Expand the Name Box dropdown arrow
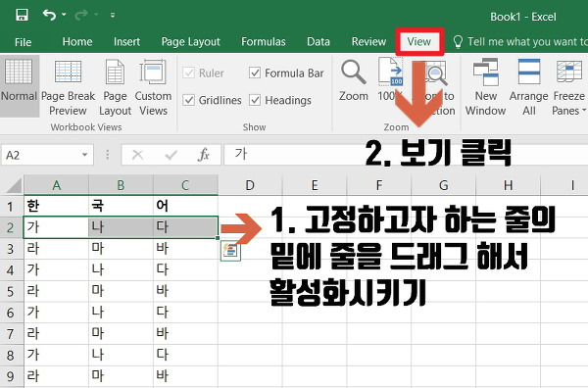588x388 pixels. (x=85, y=155)
